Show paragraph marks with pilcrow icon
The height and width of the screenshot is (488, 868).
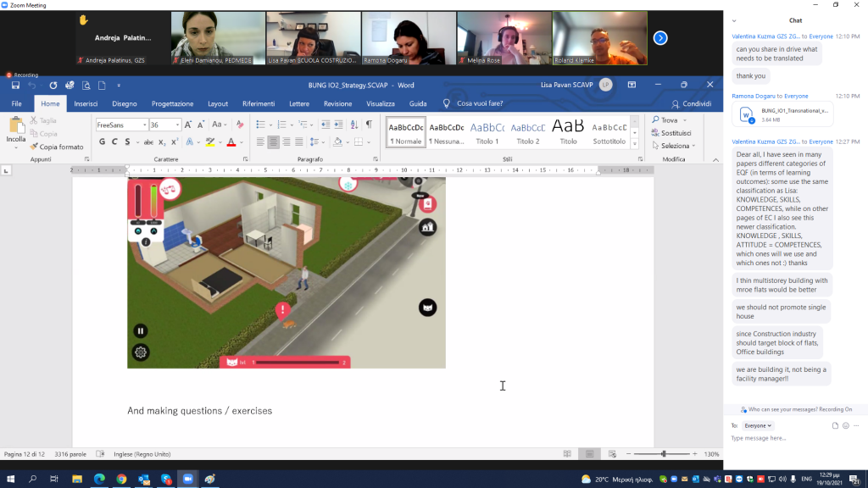pyautogui.click(x=369, y=125)
